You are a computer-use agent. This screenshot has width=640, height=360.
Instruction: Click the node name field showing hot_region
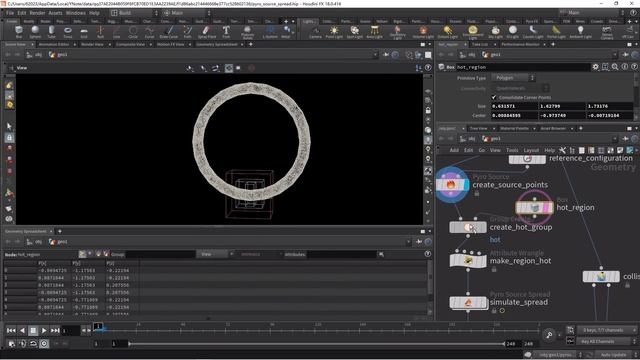coord(523,67)
